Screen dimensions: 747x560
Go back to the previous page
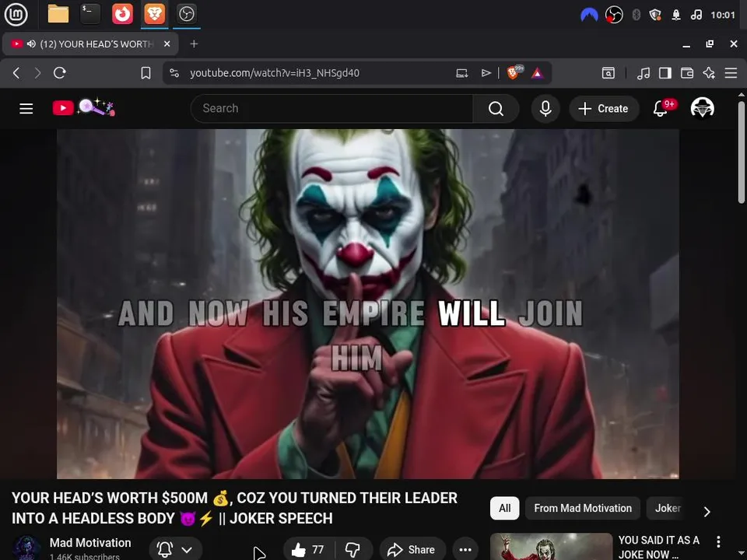[x=16, y=73]
